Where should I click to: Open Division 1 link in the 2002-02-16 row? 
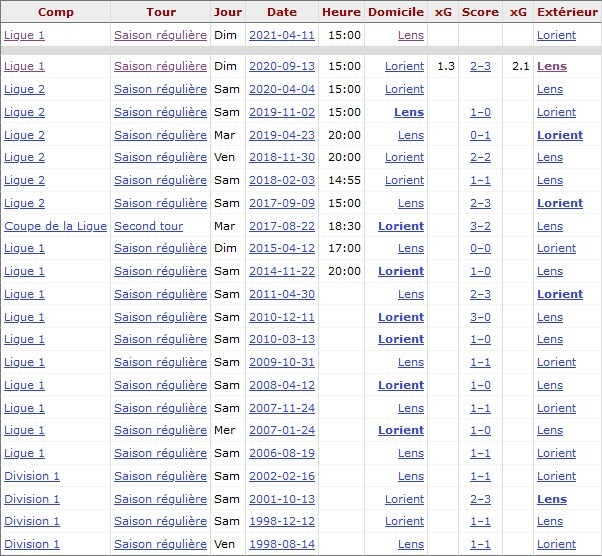coord(32,477)
